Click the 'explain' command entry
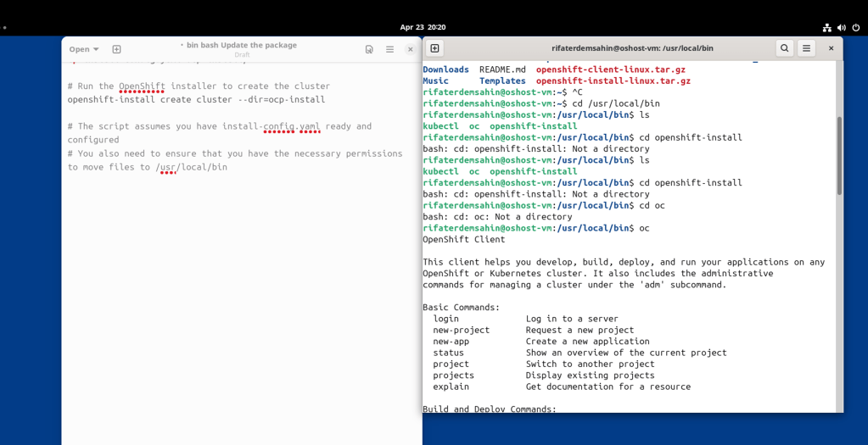 [x=451, y=387]
